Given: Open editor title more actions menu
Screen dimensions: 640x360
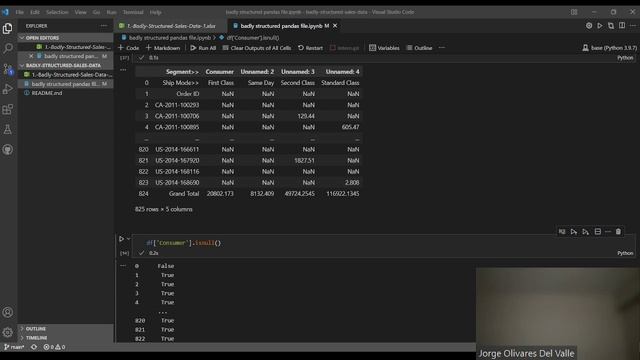Looking at the screenshot, I should coord(633,26).
